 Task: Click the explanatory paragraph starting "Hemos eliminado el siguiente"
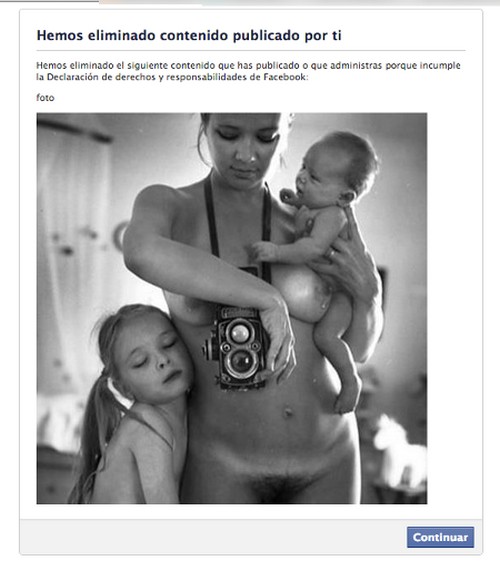coord(248,71)
